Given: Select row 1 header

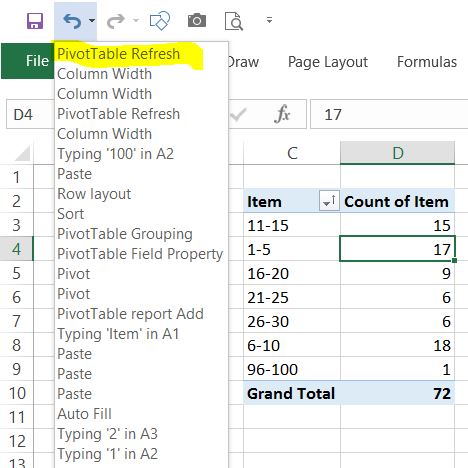Looking at the screenshot, I should click(17, 177).
